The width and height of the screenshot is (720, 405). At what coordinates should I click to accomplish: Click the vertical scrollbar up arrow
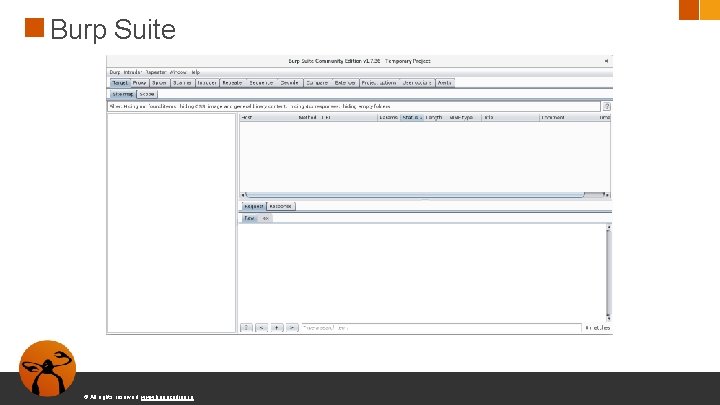608,227
